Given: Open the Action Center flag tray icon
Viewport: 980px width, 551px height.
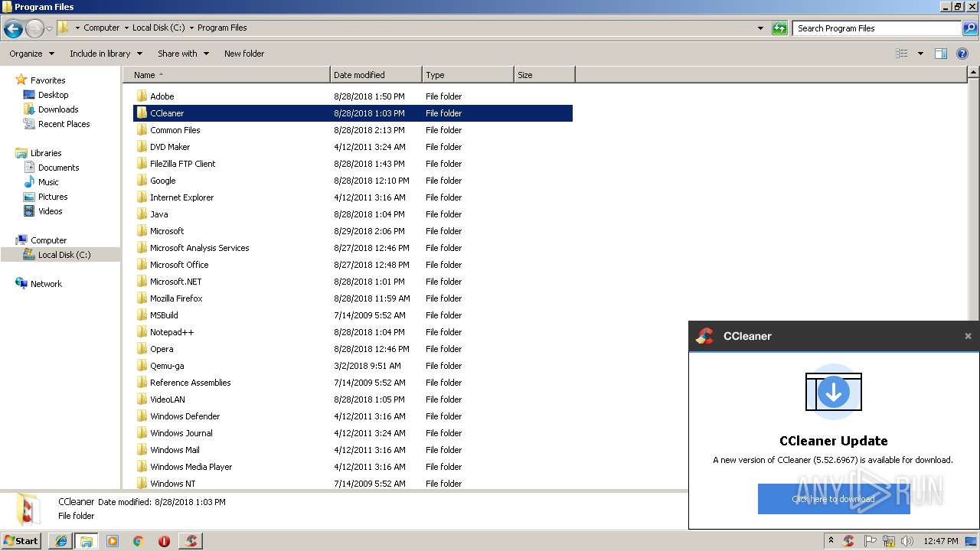Looking at the screenshot, I should coord(870,541).
